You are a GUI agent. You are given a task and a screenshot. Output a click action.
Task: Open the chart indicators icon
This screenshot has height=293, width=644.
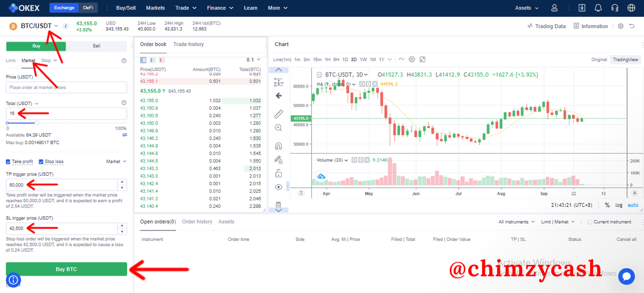[401, 59]
